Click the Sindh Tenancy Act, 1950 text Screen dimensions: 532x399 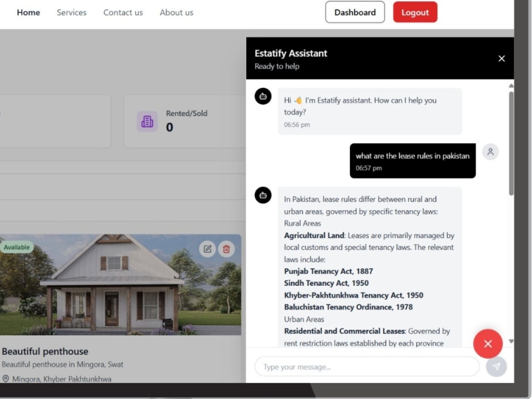(x=327, y=283)
